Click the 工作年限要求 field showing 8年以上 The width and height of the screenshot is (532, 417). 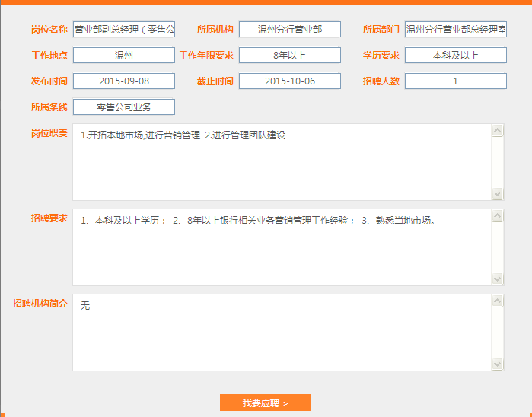(x=289, y=56)
